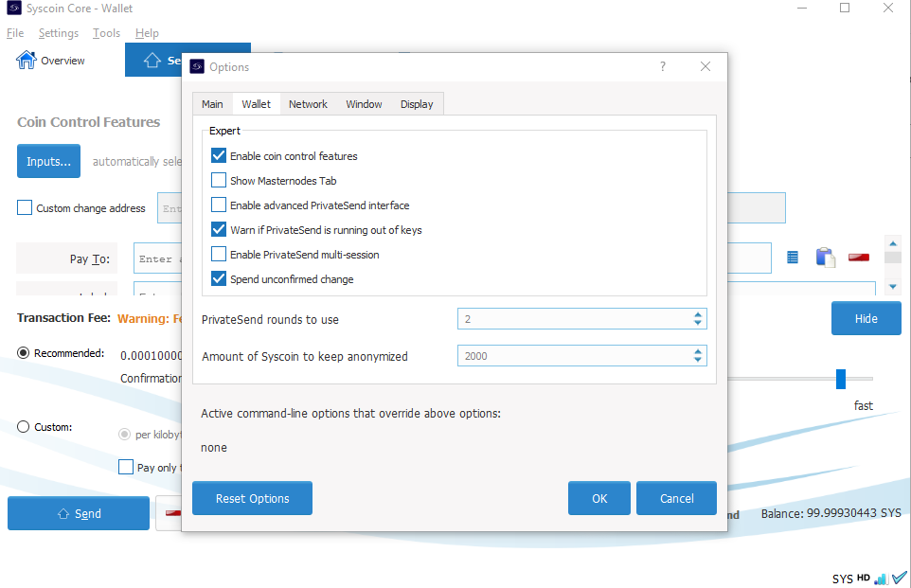This screenshot has height=588, width=911.
Task: Close the Options dialog
Action: pyautogui.click(x=706, y=67)
